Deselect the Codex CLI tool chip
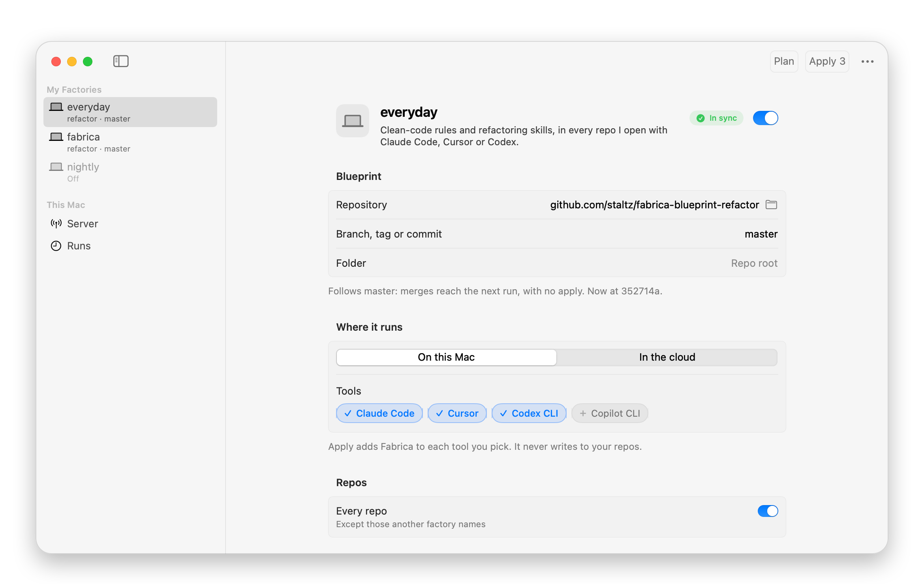This screenshot has height=584, width=924. (529, 413)
